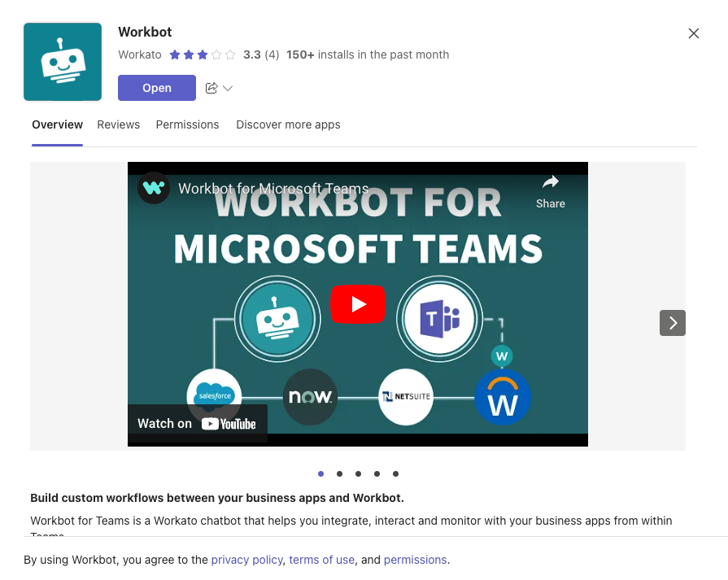Click the star rating for Workbot
728x580 pixels.
point(203,55)
